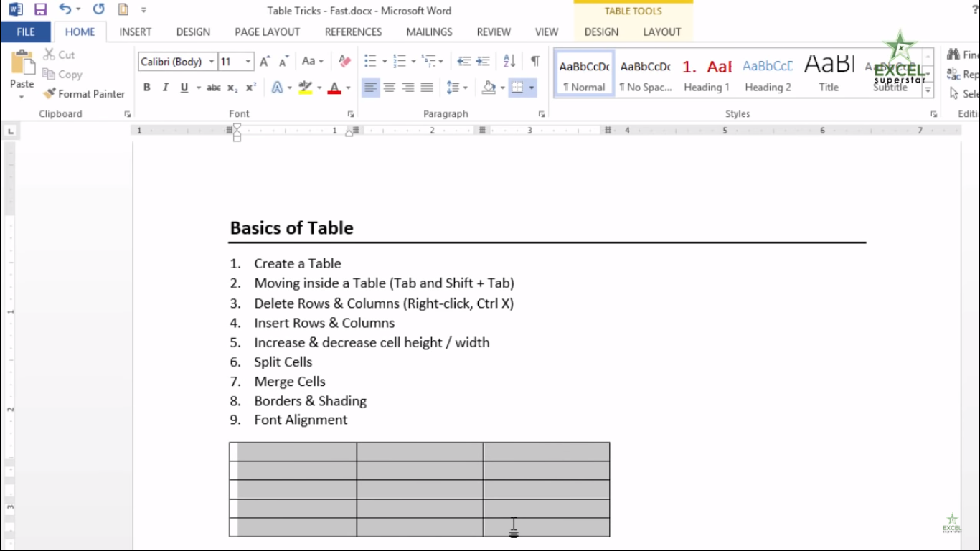Click the Line and Paragraph Spacing icon
This screenshot has width=980, height=551.
coord(453,88)
